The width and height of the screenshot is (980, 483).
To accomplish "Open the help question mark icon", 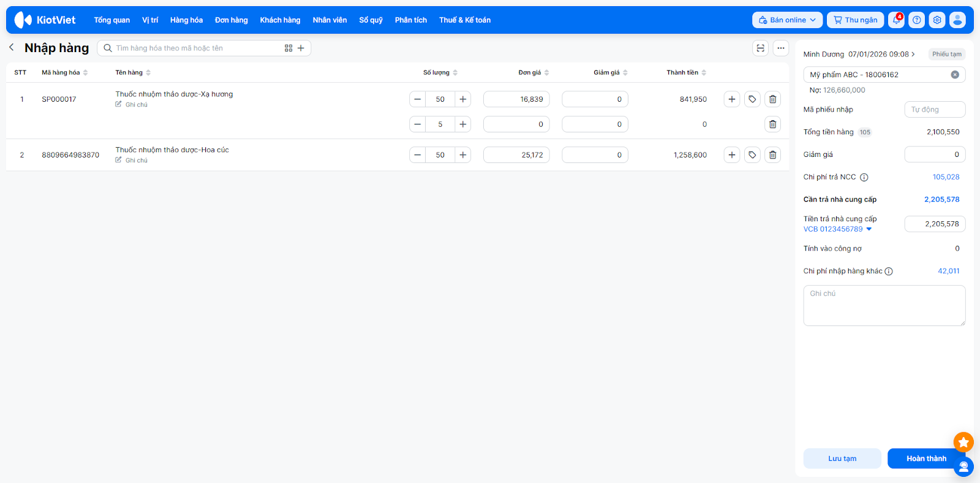I will 917,20.
